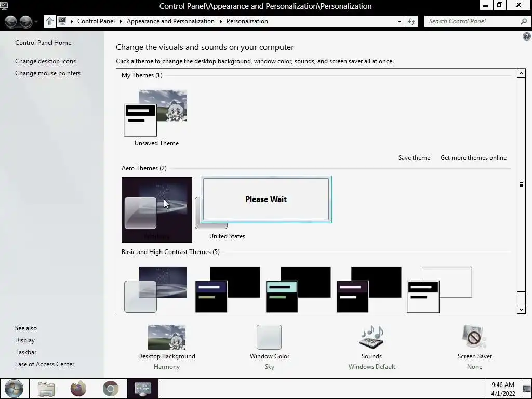
Task: Open the Windows Start button
Action: (14, 389)
